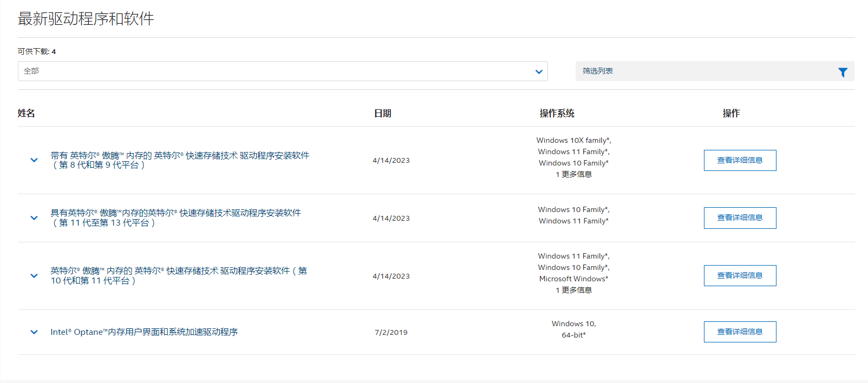Expand the 10 代和第 11 代平台 driver row
This screenshot has width=868, height=383.
click(34, 276)
